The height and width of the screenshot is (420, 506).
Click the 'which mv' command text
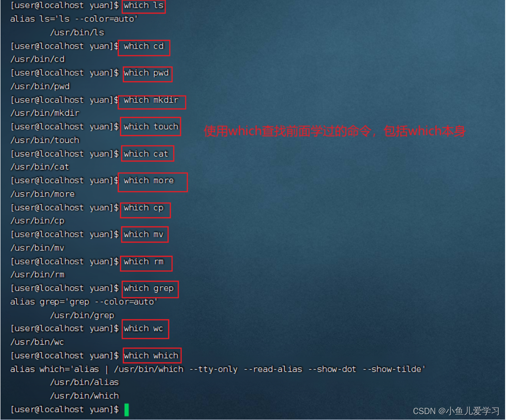pos(144,234)
